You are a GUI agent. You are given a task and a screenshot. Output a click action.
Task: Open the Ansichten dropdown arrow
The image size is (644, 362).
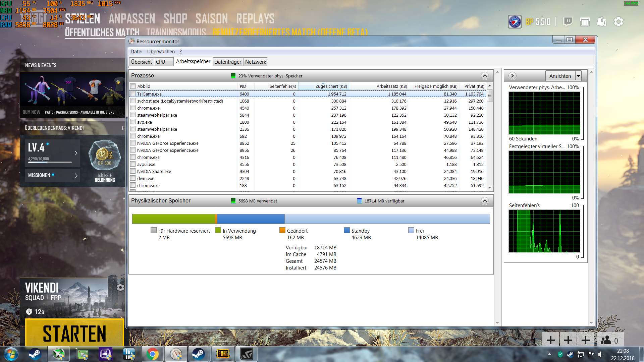coord(579,76)
